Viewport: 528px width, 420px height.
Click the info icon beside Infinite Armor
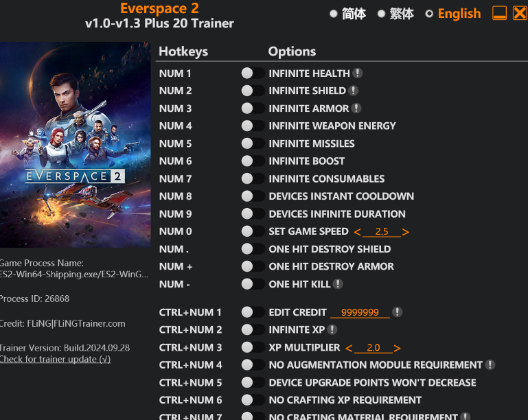(x=356, y=108)
